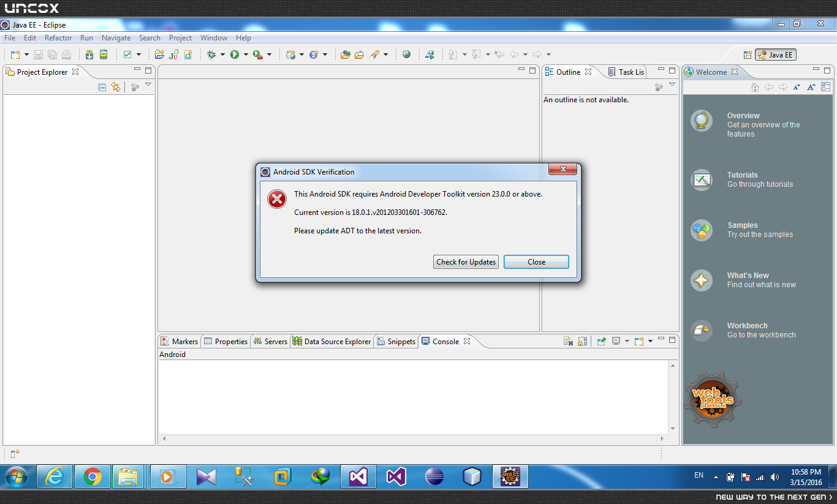Open the Debug dropdown arrow
The width and height of the screenshot is (837, 504).
222,55
